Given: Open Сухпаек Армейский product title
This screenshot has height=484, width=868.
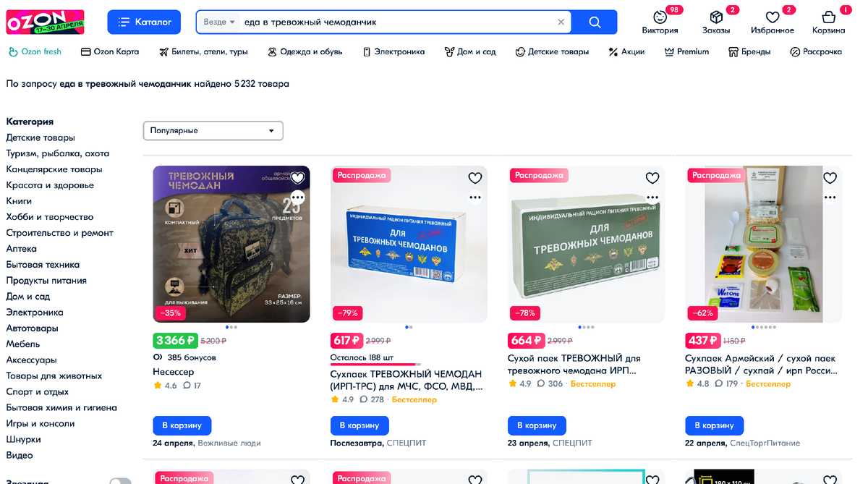Looking at the screenshot, I should coord(761,364).
